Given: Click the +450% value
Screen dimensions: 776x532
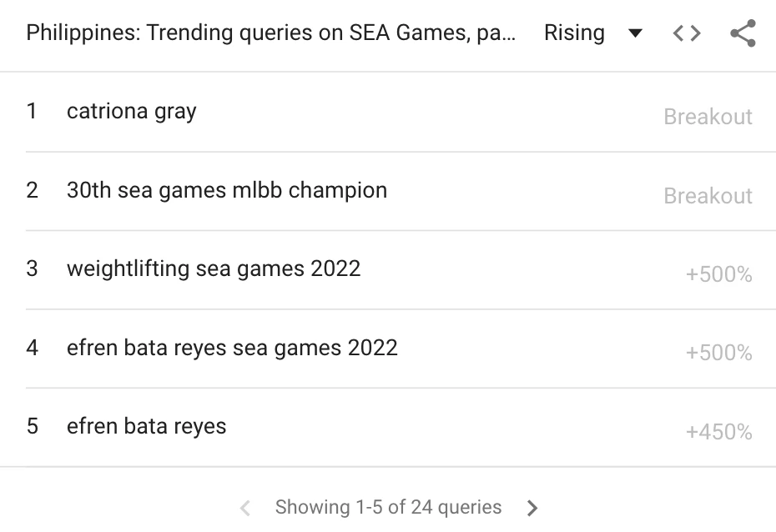Looking at the screenshot, I should [718, 432].
